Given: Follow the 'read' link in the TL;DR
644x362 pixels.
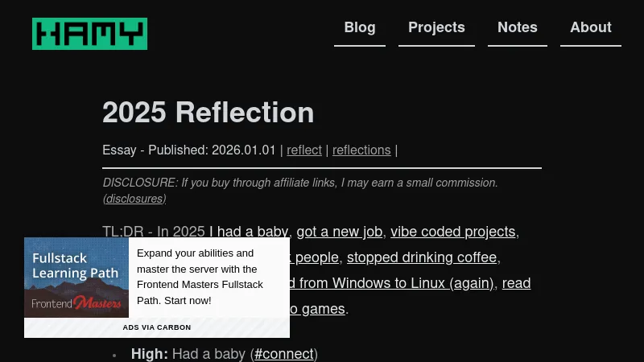Looking at the screenshot, I should coord(516,283).
